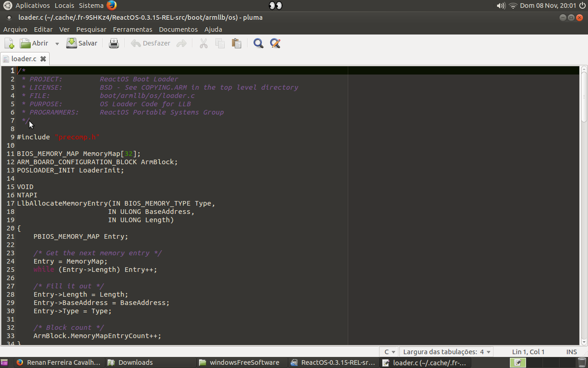Open the Arquivo menu

click(15, 29)
